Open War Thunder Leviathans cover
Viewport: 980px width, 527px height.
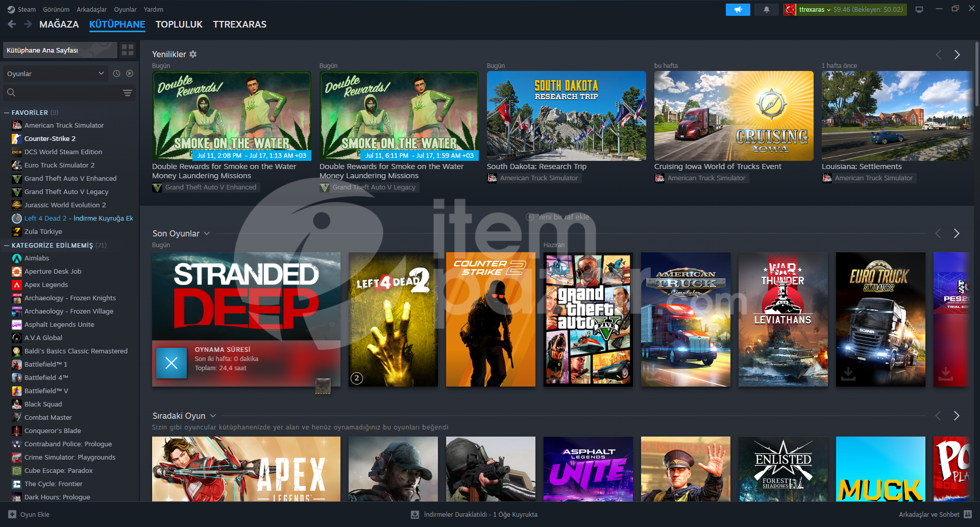[x=783, y=319]
